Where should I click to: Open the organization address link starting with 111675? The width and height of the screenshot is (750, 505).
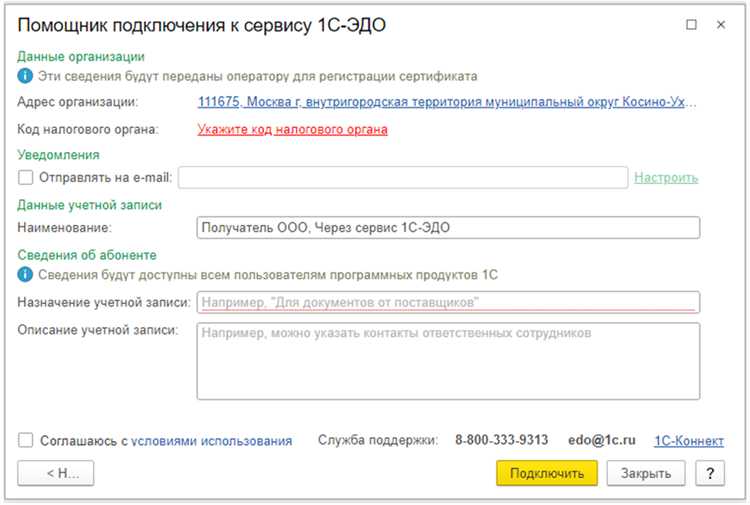tap(447, 102)
